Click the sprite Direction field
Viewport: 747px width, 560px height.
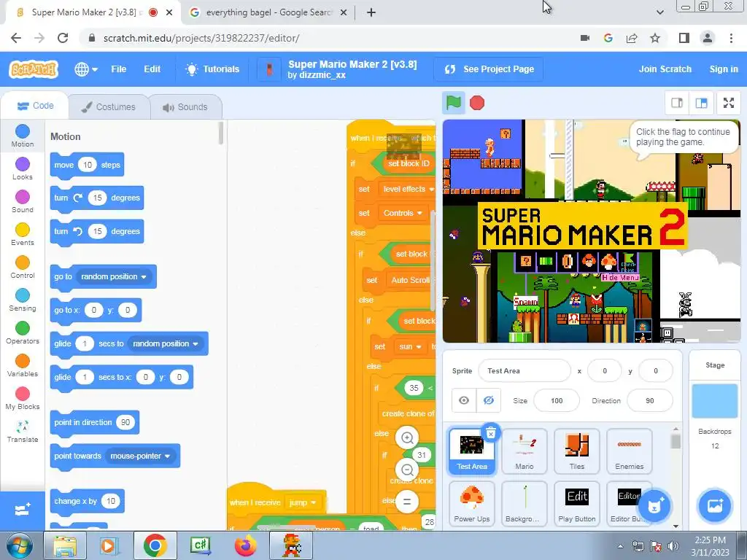[650, 400]
